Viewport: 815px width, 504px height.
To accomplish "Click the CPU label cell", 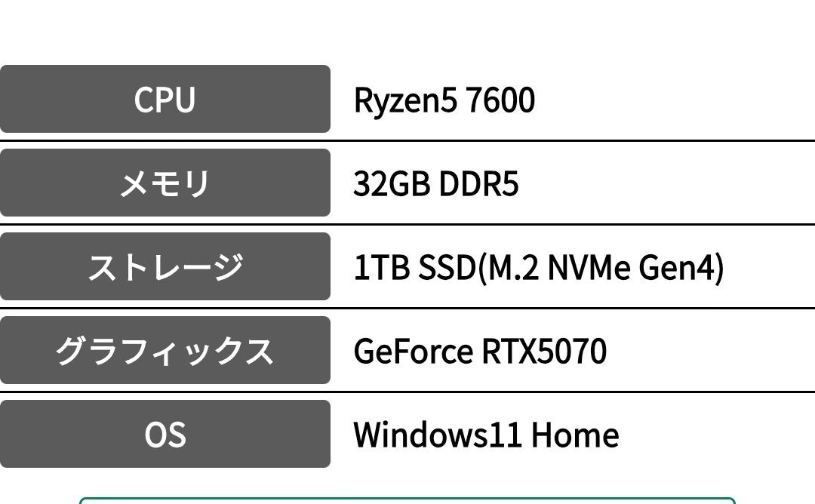I will click(165, 99).
